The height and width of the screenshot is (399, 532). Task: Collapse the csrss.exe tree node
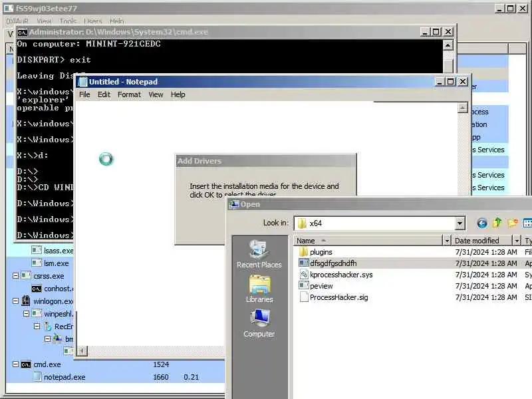[x=15, y=275]
